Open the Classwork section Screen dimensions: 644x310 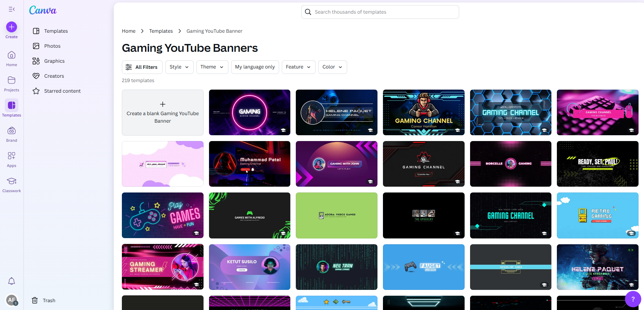[11, 185]
